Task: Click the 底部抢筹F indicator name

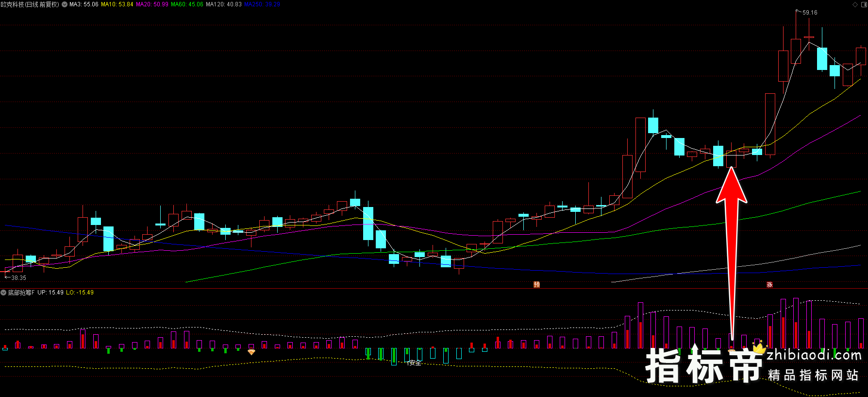Action: (x=21, y=293)
